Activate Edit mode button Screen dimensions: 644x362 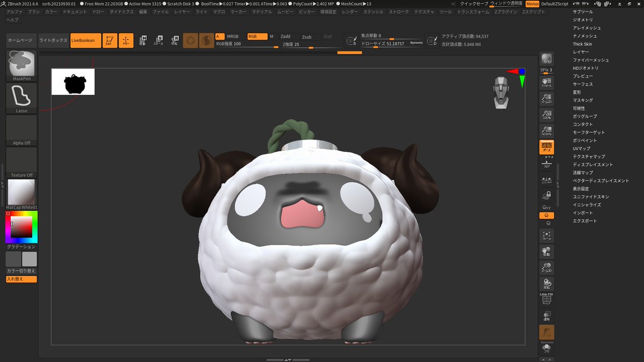pos(110,40)
